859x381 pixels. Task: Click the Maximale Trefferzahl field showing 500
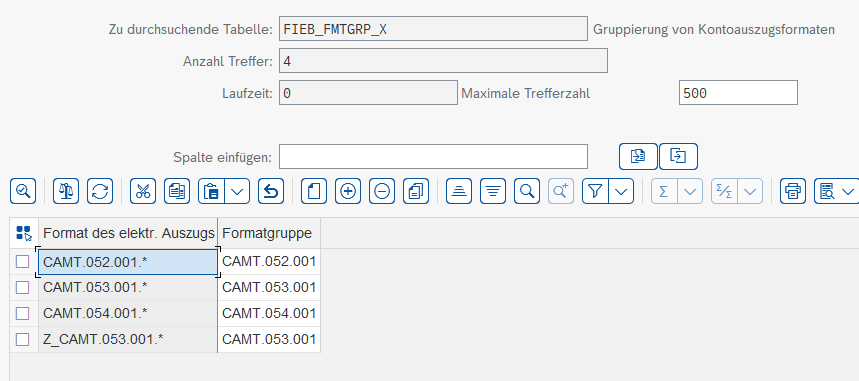pos(738,93)
